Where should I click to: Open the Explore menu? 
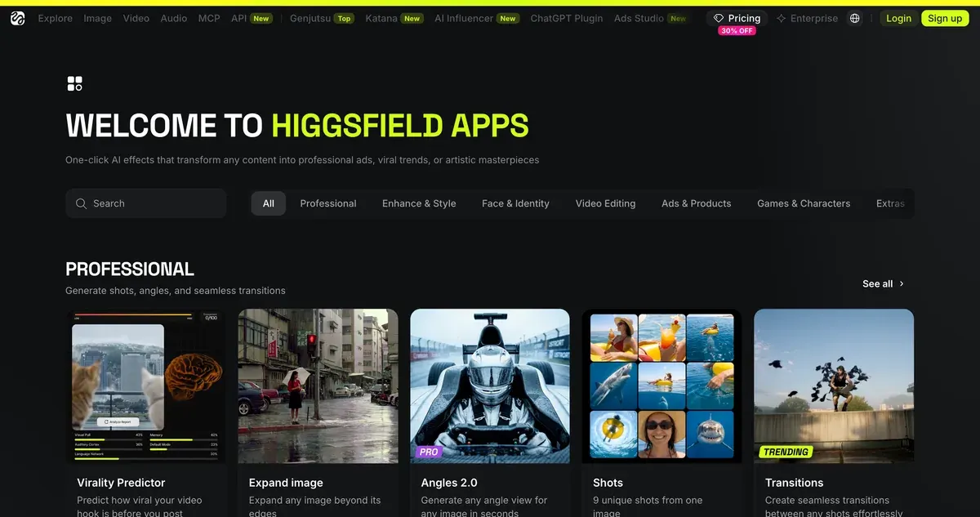pos(55,18)
